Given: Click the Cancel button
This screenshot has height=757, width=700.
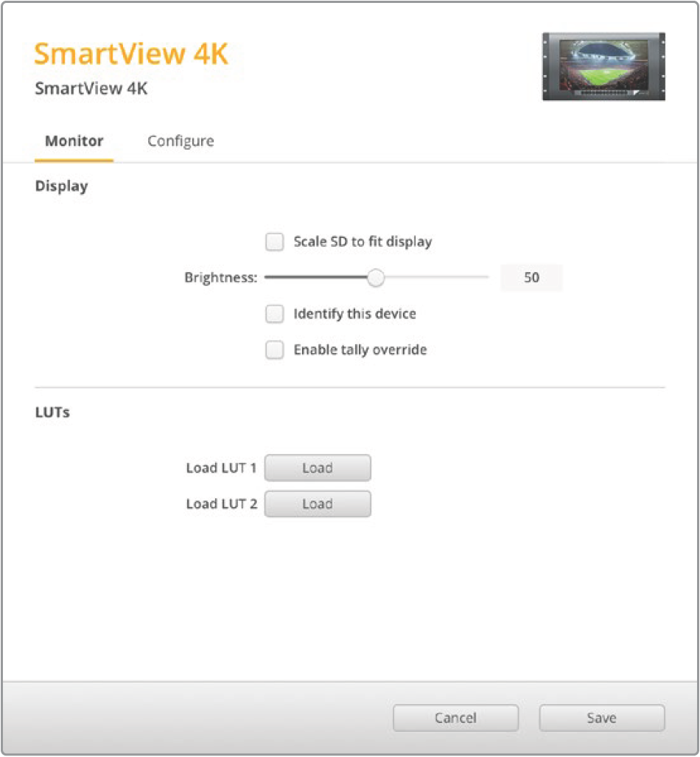Looking at the screenshot, I should click(455, 718).
